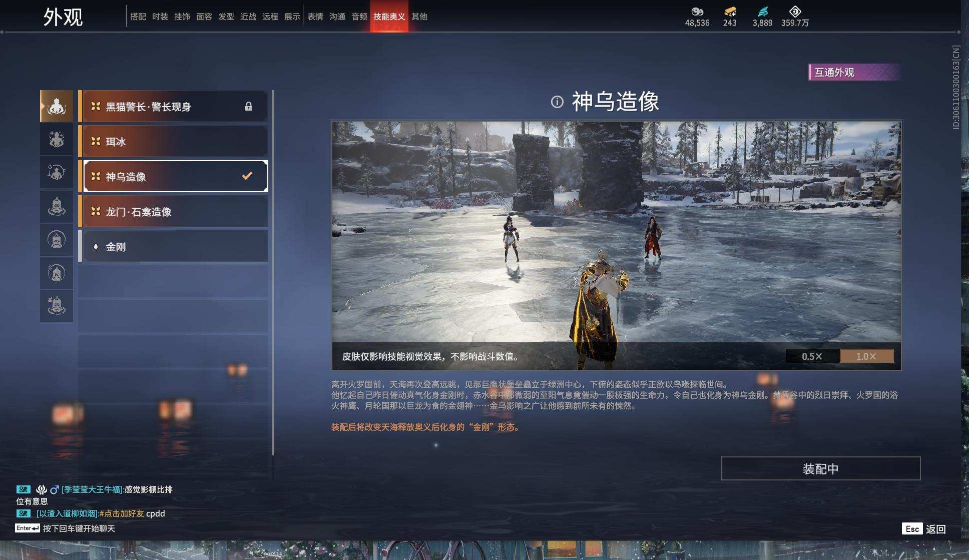Open the 时装 tab
The image size is (969, 560).
(x=160, y=17)
